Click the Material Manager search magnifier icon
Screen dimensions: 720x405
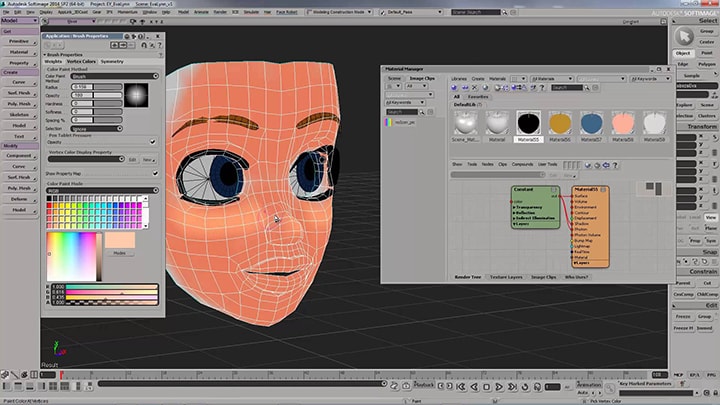tap(586, 88)
